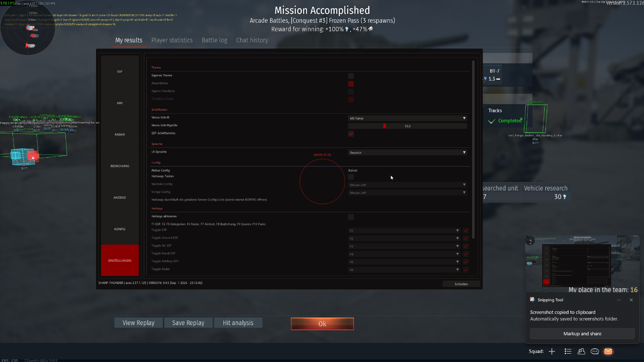Image resolution: width=644 pixels, height=362 pixels.
Task: Open the Toggle ESP F1 key dropdown
Action: tap(404, 231)
